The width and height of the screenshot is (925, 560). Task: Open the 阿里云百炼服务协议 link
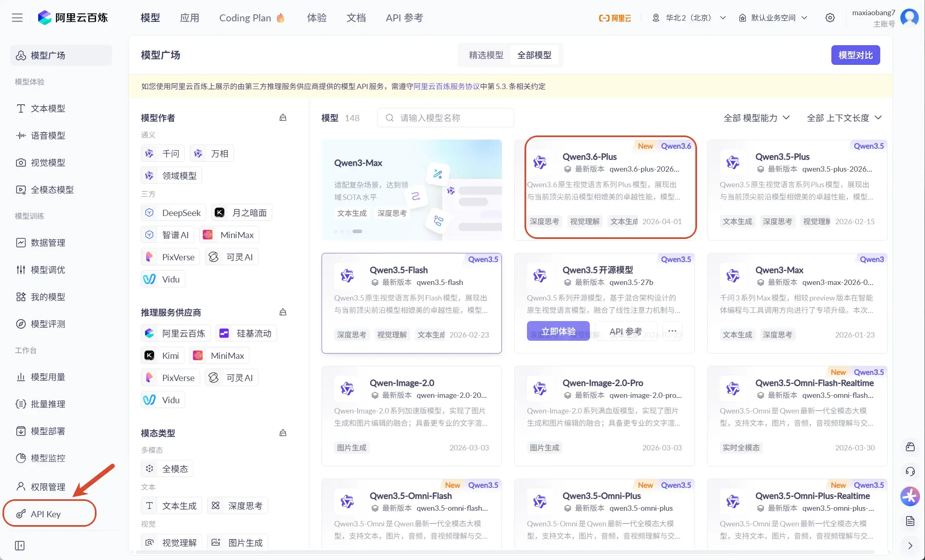point(446,86)
